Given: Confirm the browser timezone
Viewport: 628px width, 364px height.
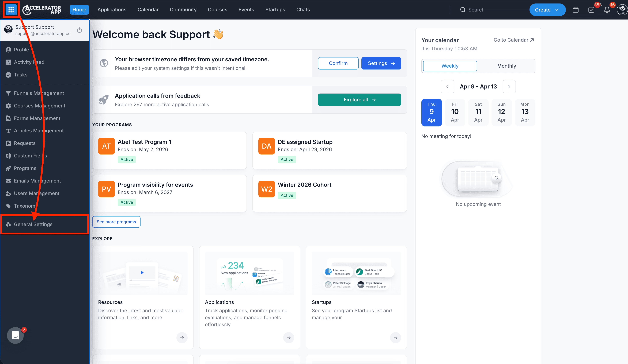Looking at the screenshot, I should [x=338, y=63].
